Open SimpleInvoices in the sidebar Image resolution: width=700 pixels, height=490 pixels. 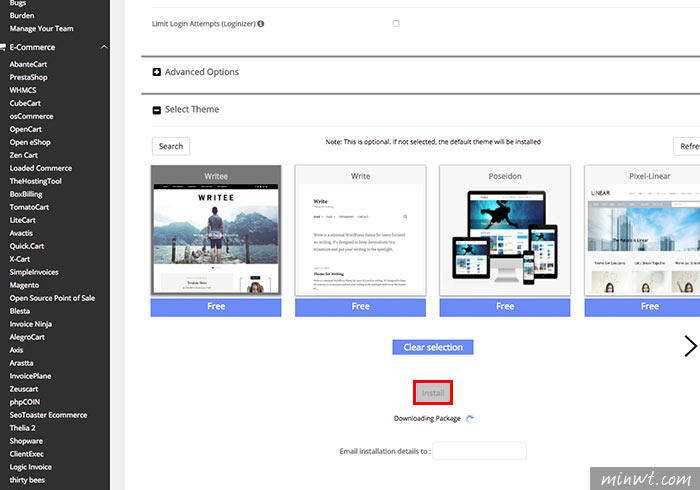point(34,272)
